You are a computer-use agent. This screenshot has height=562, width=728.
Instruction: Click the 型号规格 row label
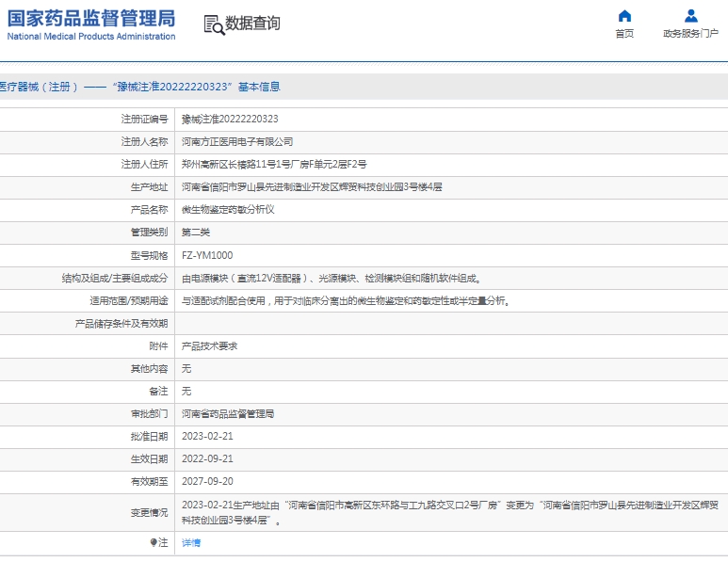[149, 255]
